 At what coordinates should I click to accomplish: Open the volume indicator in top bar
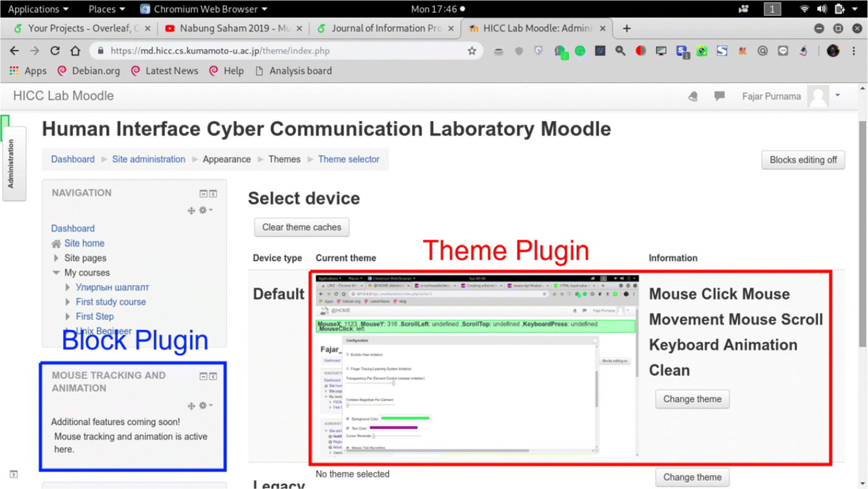(x=822, y=9)
